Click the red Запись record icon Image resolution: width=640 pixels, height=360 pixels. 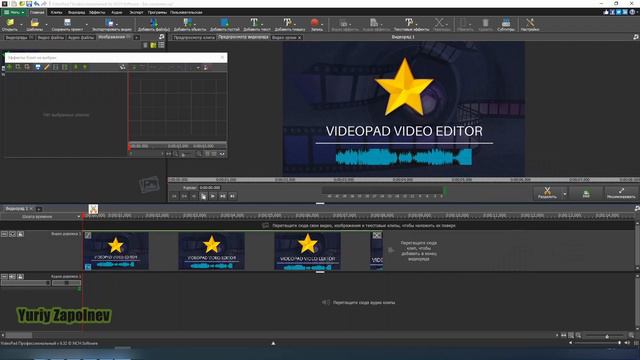(x=315, y=23)
